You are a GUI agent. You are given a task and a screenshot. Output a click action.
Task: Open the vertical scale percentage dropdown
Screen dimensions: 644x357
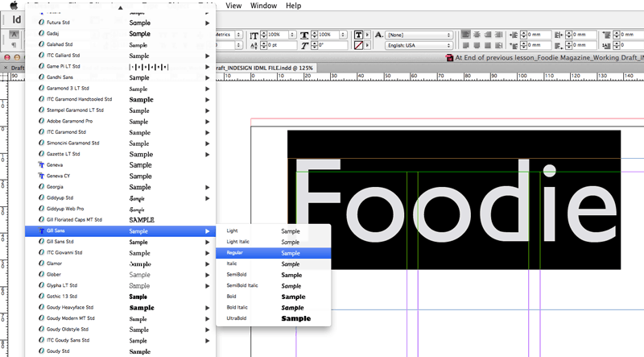[x=292, y=35]
